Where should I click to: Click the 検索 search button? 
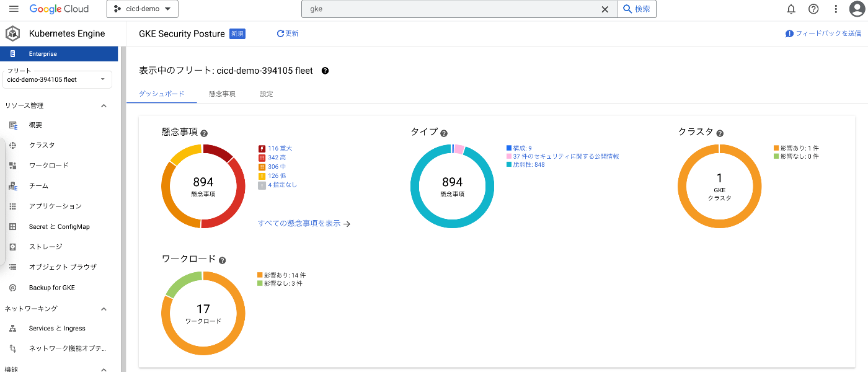637,9
